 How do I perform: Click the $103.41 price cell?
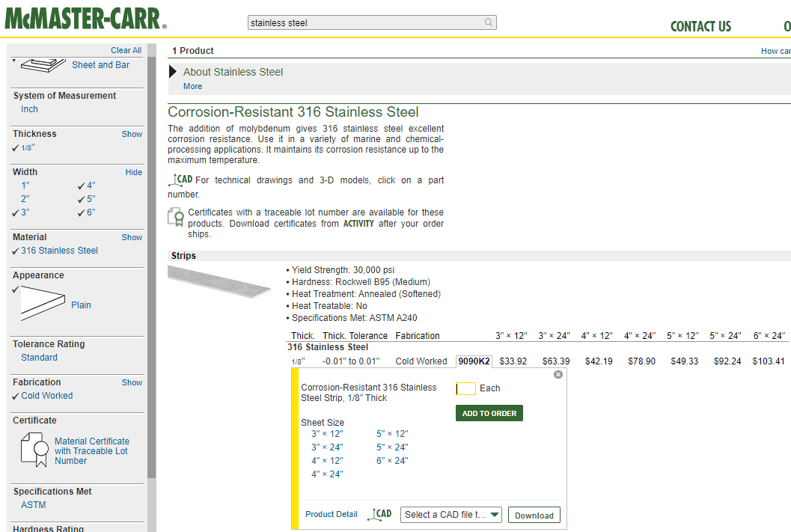pyautogui.click(x=769, y=361)
